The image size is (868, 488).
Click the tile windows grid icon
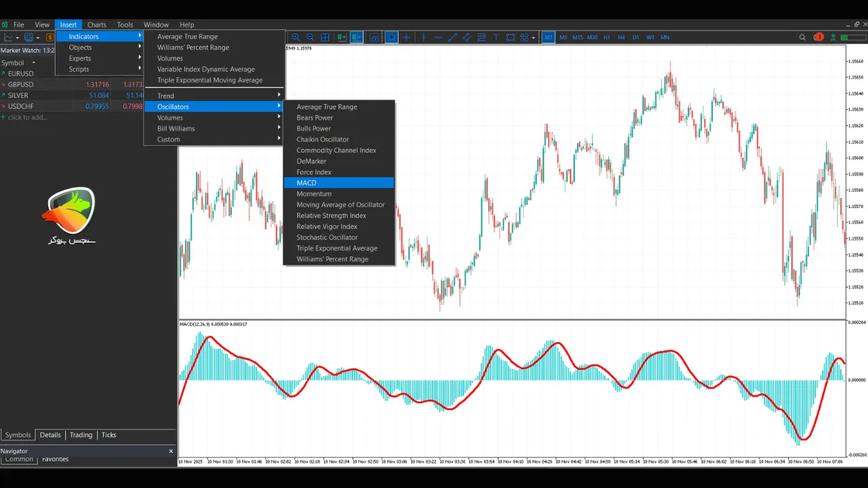pyautogui.click(x=325, y=37)
